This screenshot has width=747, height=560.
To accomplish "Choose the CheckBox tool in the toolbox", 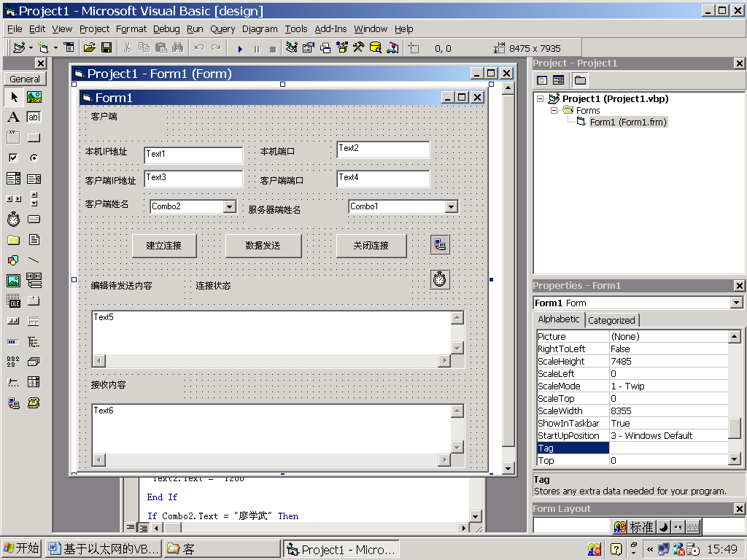I will 14,157.
